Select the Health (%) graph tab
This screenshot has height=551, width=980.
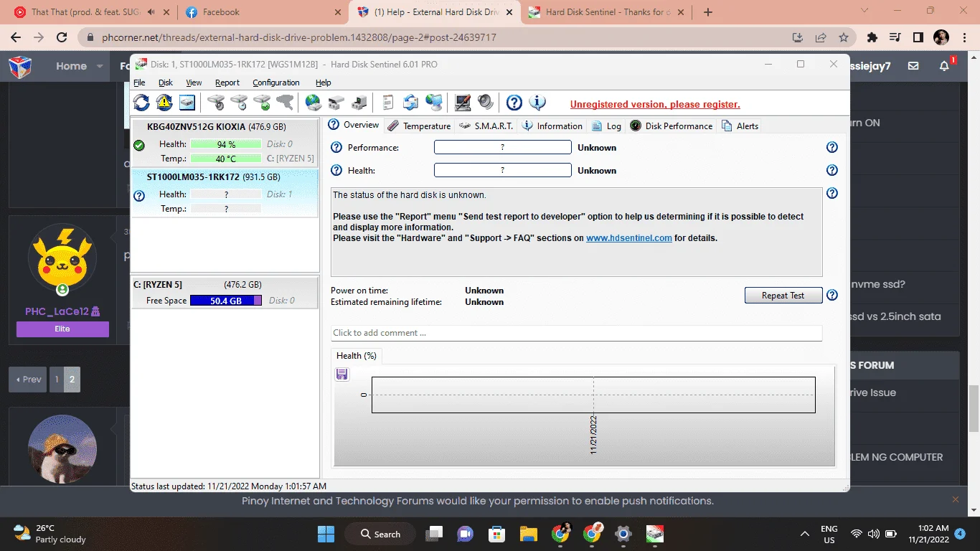tap(357, 355)
